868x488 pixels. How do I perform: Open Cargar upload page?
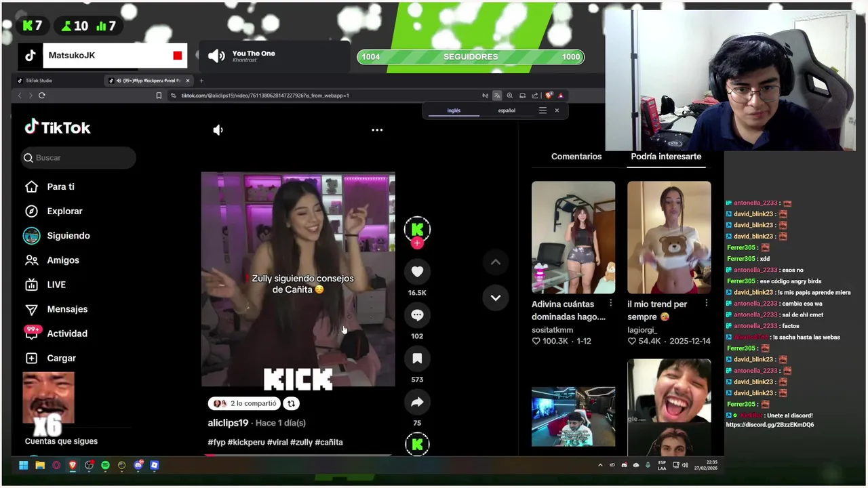click(50, 358)
